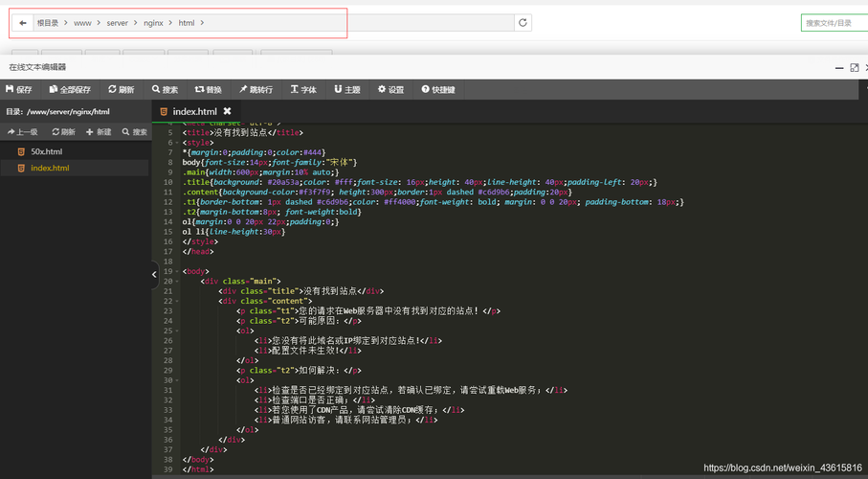Screen dimensions: 868x479
Task: Focus the 搜索文件/目录 search box
Action: pyautogui.click(x=835, y=23)
